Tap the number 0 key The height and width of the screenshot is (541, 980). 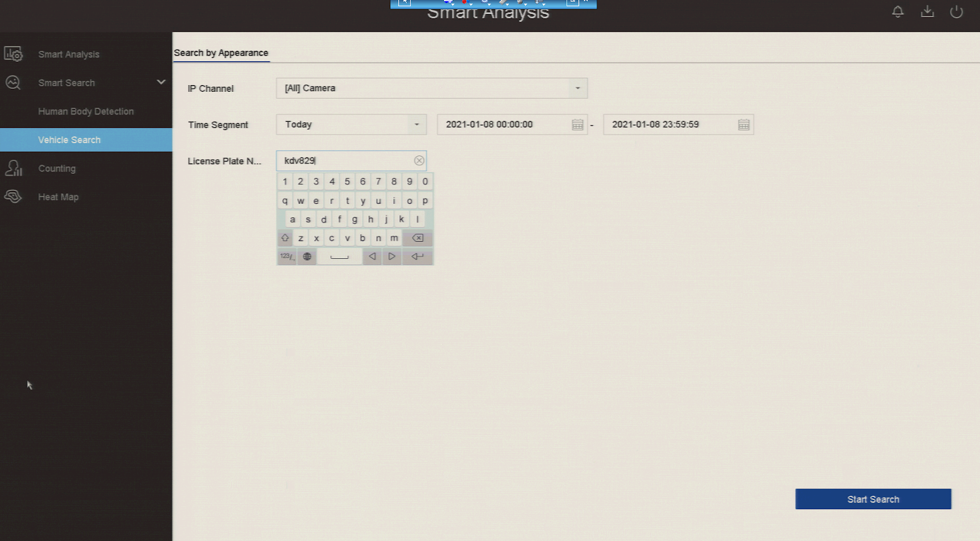coord(425,182)
